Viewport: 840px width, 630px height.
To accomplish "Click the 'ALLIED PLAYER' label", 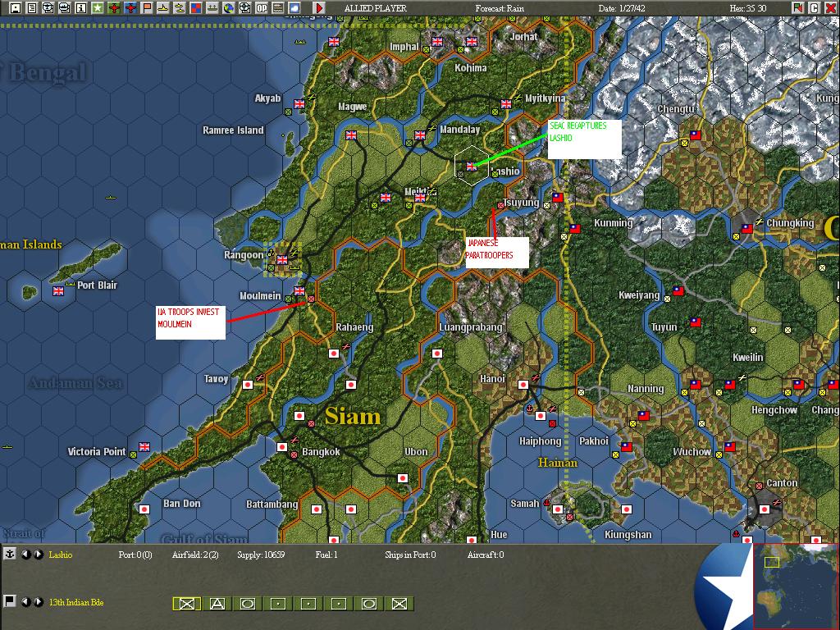I will pos(376,8).
